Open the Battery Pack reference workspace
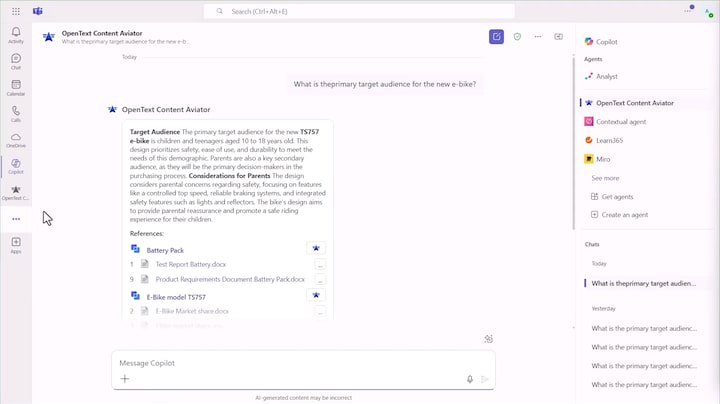The height and width of the screenshot is (404, 720). (165, 250)
